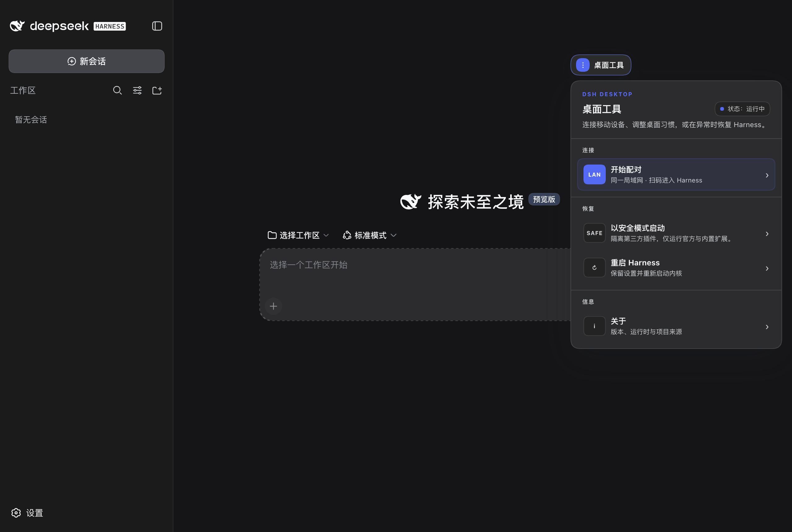
Task: Open the 标准模式 mode dropdown
Action: coord(369,235)
